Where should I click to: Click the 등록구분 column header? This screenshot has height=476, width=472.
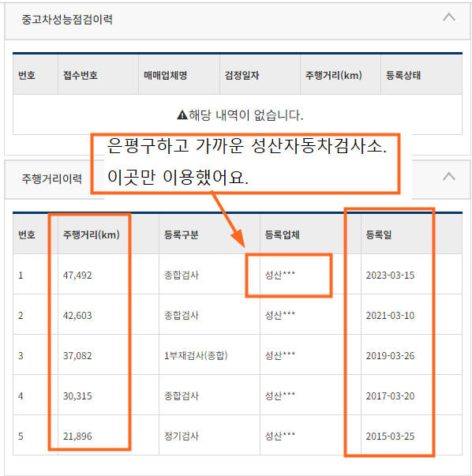[182, 234]
